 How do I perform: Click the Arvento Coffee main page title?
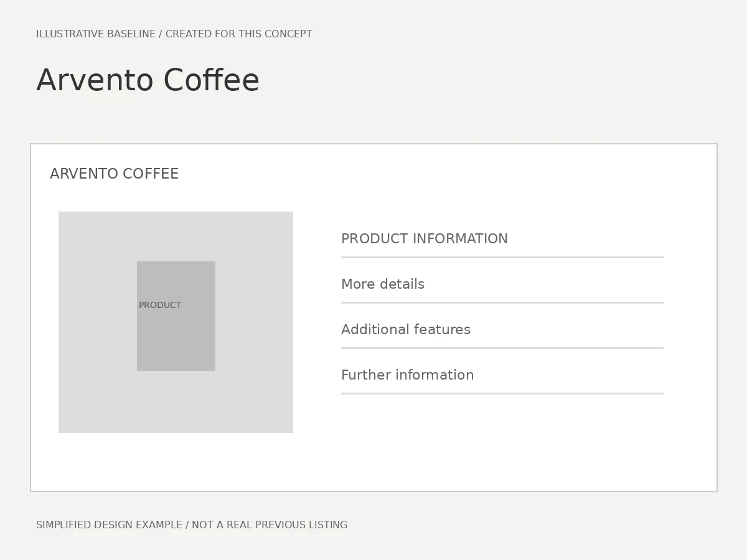point(148,81)
